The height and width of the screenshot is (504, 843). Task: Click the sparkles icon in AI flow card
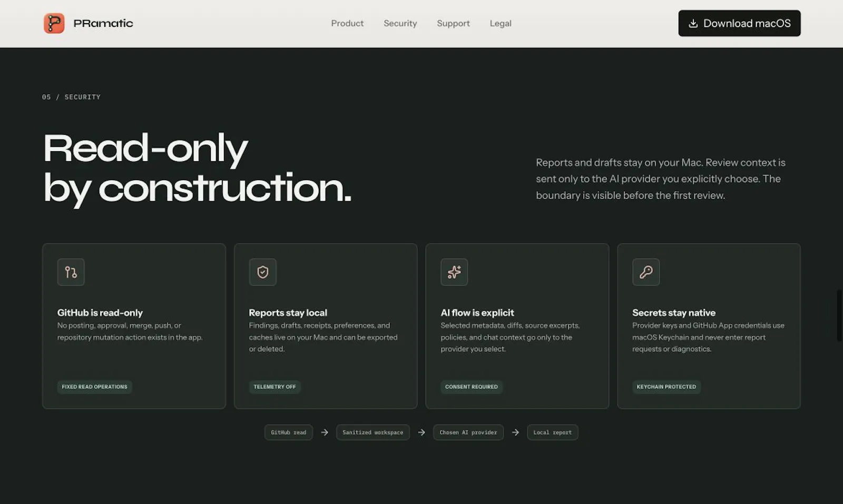[x=454, y=272]
